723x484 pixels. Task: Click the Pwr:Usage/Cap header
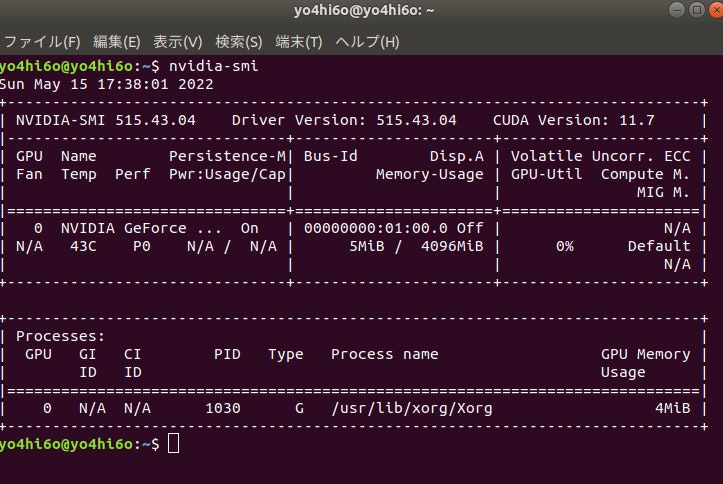227,175
